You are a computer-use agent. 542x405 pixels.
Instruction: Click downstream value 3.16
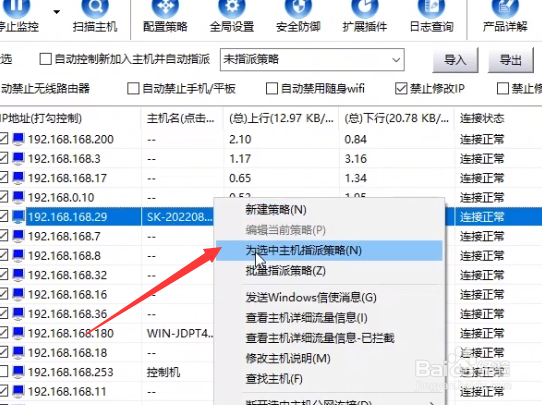tap(356, 159)
